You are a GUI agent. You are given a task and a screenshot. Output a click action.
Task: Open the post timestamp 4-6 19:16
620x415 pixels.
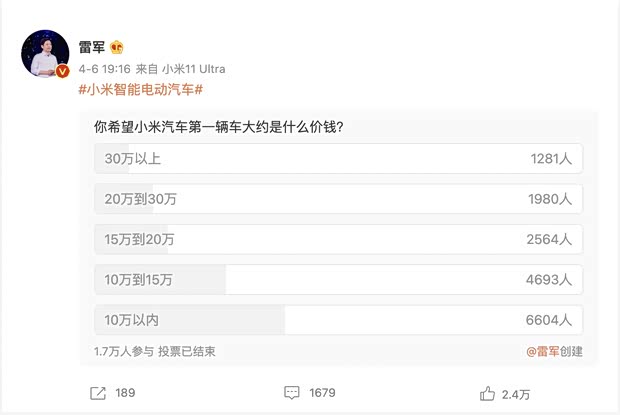click(105, 69)
